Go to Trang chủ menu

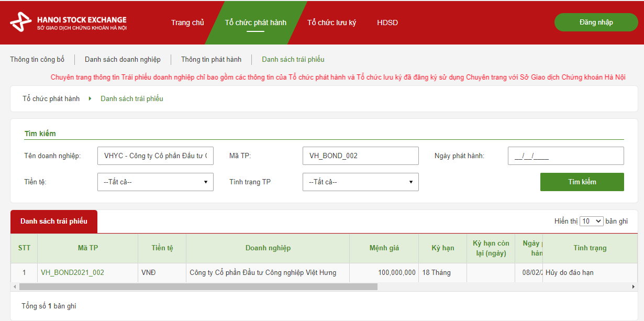pyautogui.click(x=187, y=23)
